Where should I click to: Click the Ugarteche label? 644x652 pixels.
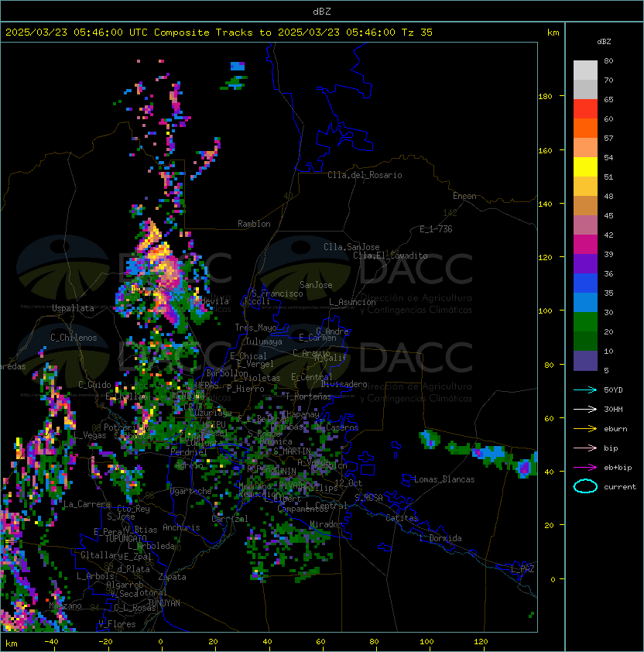191,491
